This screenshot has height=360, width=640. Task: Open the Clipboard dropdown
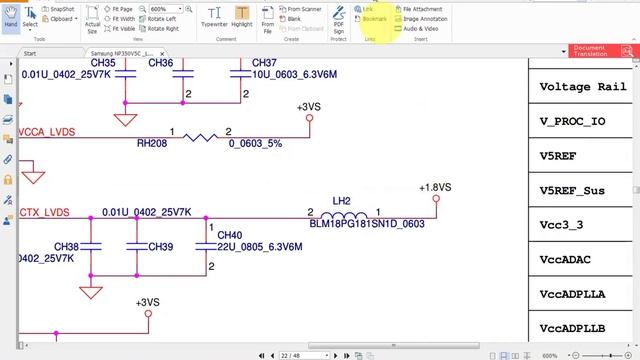point(60,19)
